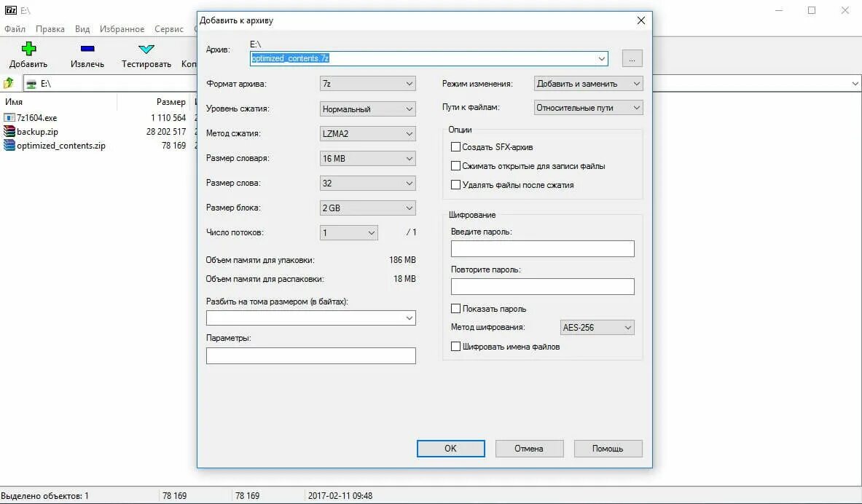Click the E:\ path in address bar
The height and width of the screenshot is (504, 862).
click(46, 84)
